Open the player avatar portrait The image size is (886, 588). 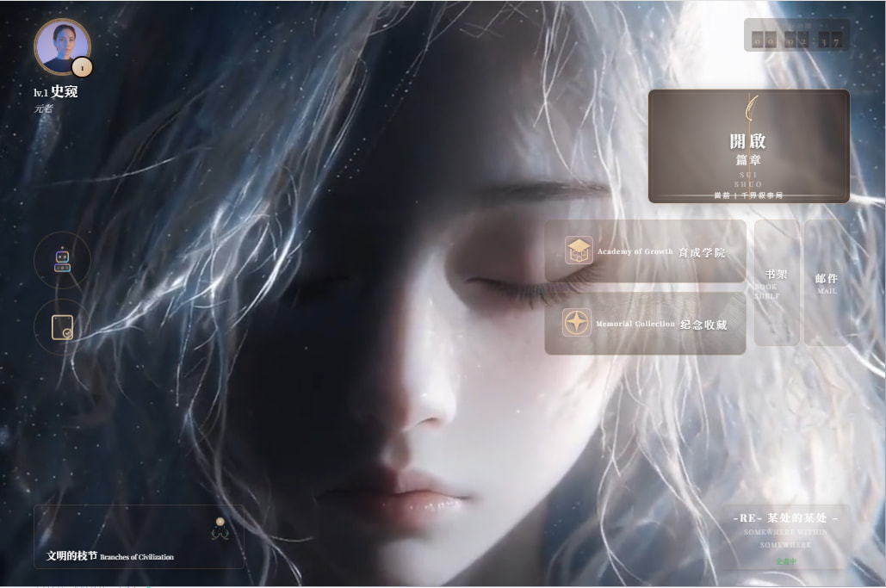click(x=62, y=46)
